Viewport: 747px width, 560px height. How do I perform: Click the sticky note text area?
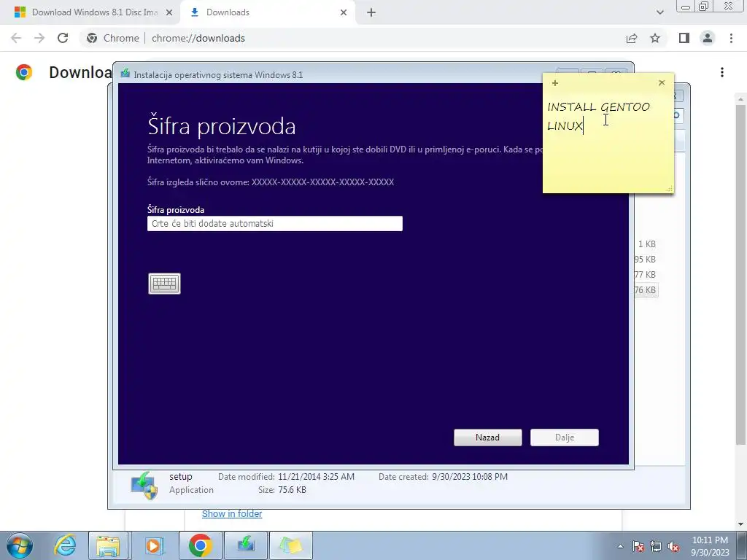[x=608, y=143]
